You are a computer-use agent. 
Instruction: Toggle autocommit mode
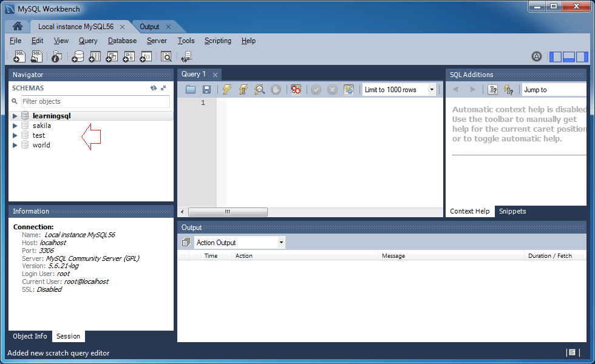pyautogui.click(x=348, y=90)
